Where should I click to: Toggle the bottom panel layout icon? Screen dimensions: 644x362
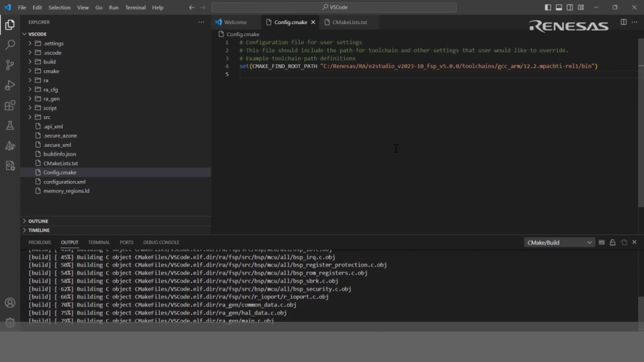click(559, 7)
